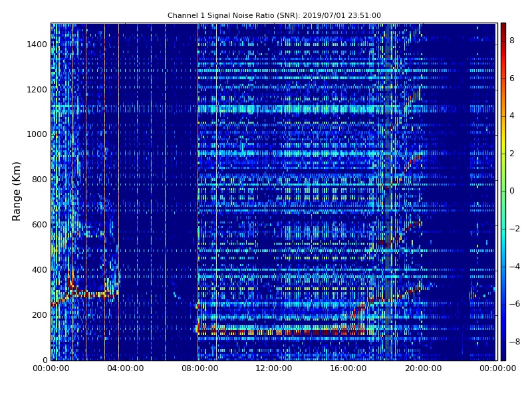
Task: Click the green middle of the colorbar
Action: point(503,192)
